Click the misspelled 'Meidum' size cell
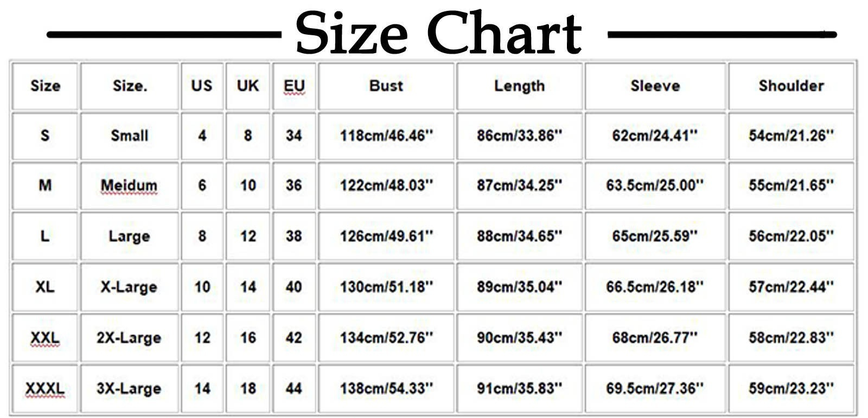868x418 pixels. click(129, 185)
